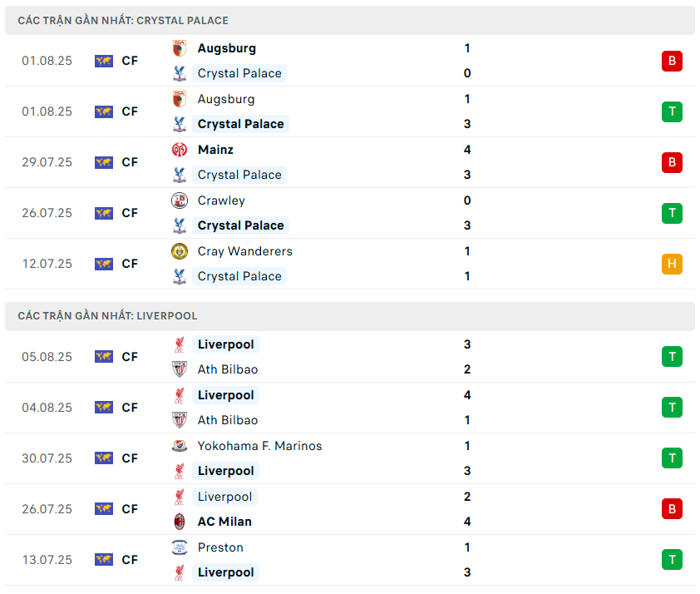This screenshot has height=594, width=700.
Task: Click the Preston club crest
Action: (180, 547)
